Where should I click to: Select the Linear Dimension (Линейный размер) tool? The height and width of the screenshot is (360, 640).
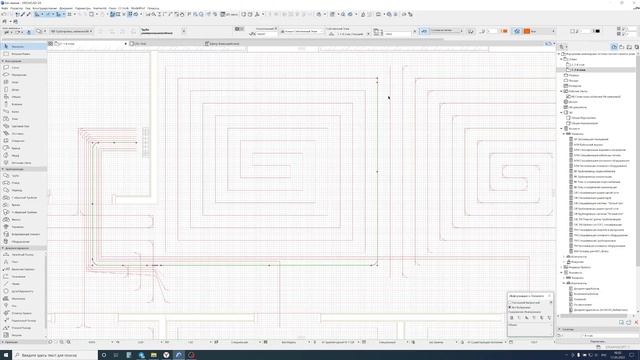23,255
